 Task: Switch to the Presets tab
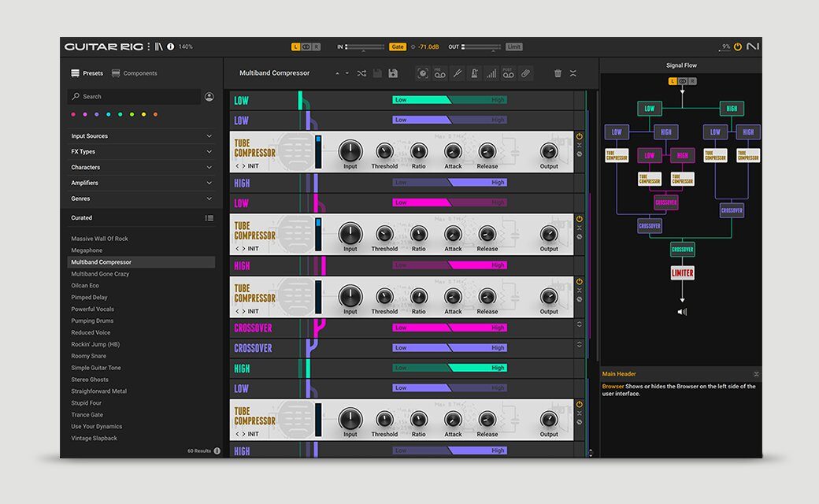(x=87, y=73)
